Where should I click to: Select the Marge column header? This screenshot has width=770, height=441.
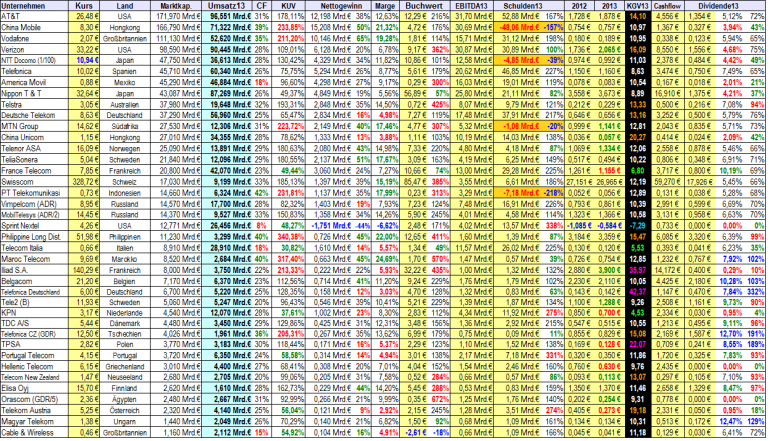[x=385, y=6]
